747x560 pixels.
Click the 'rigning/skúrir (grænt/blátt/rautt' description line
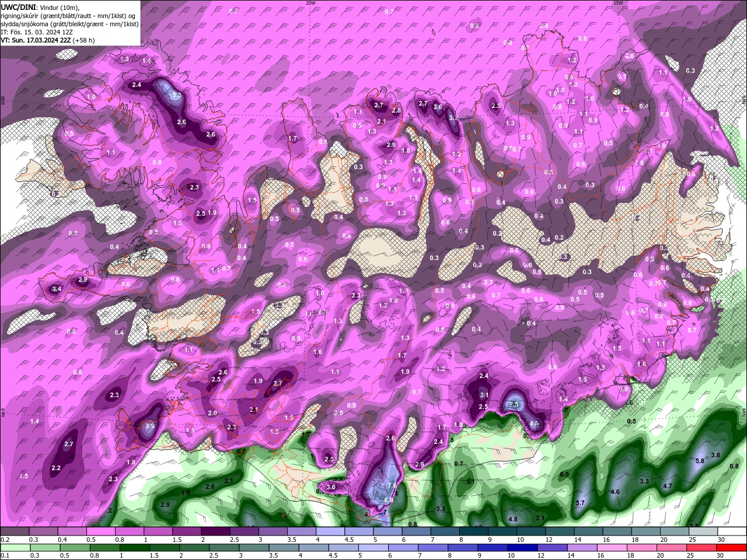coord(69,15)
